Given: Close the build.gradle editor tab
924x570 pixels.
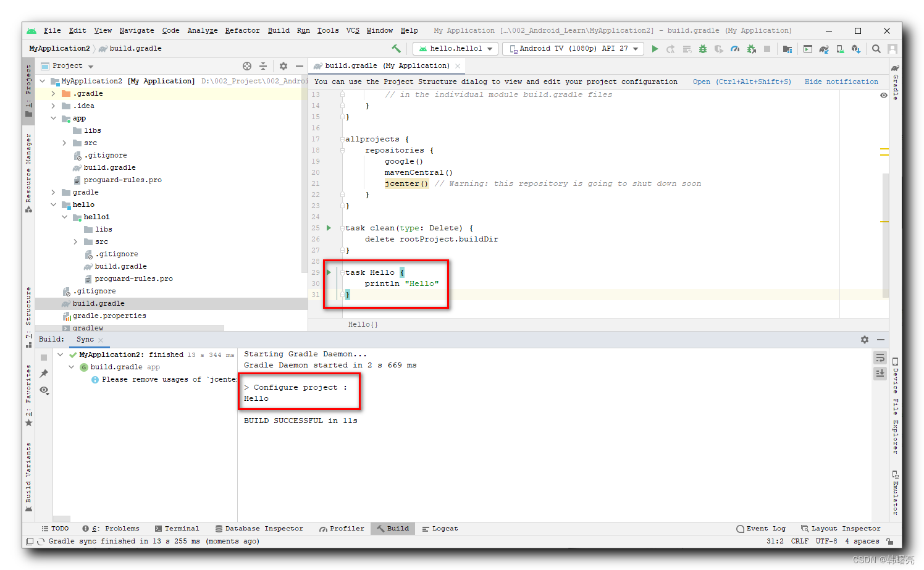Looking at the screenshot, I should [x=458, y=66].
